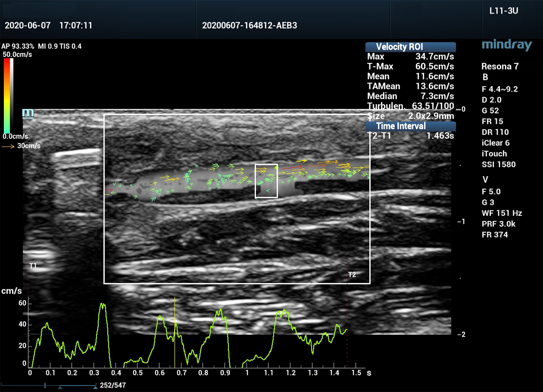543x392 pixels.
Task: Click the green dot on the small ROI box
Action: point(276,168)
